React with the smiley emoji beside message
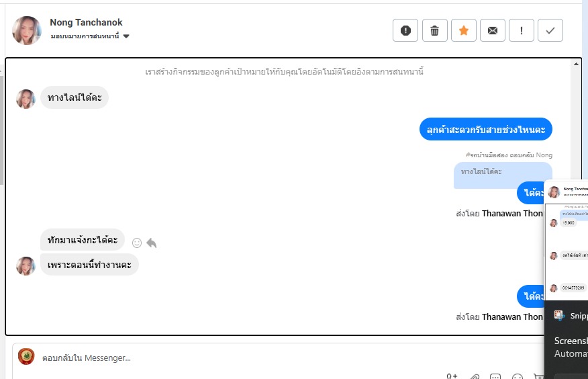The height and width of the screenshot is (379, 588). 137,243
